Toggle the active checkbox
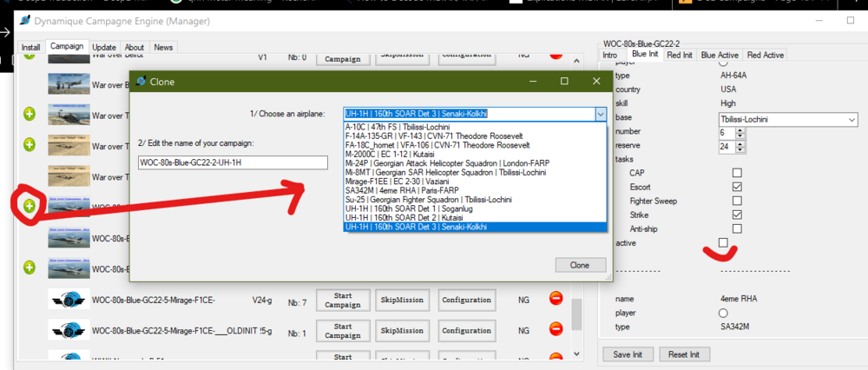Viewport: 868px width, 370px height. click(x=723, y=242)
